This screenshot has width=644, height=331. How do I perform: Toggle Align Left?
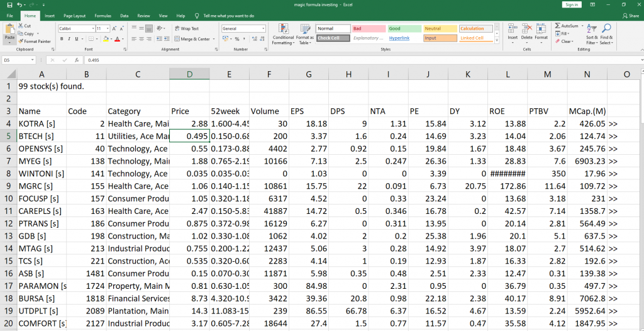click(133, 39)
